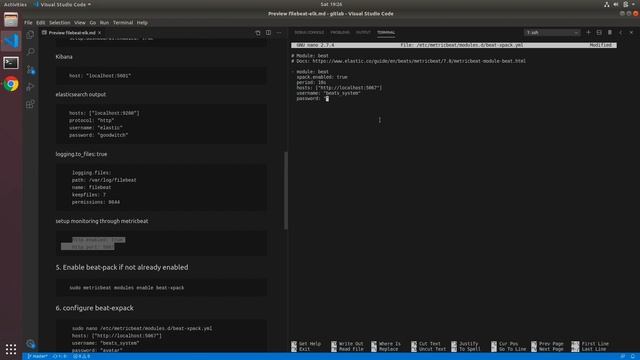Select the Terminal panel tab
Image resolution: width=640 pixels, height=360 pixels.
(386, 32)
